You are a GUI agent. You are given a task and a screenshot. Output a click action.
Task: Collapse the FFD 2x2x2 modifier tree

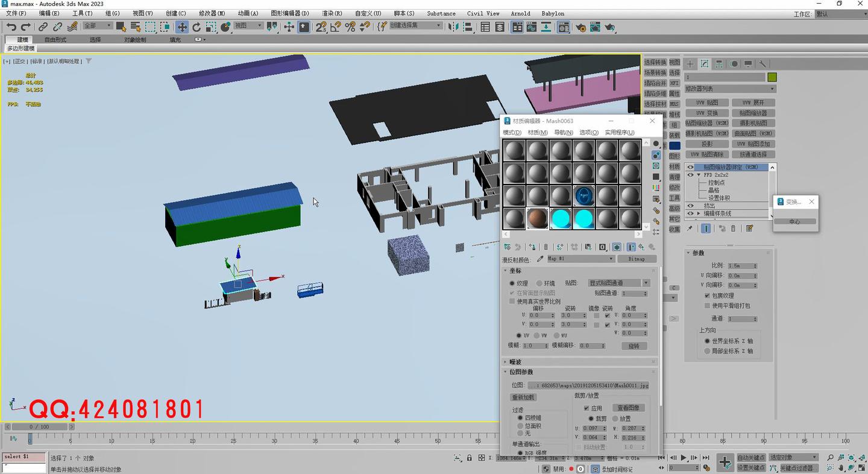699,175
